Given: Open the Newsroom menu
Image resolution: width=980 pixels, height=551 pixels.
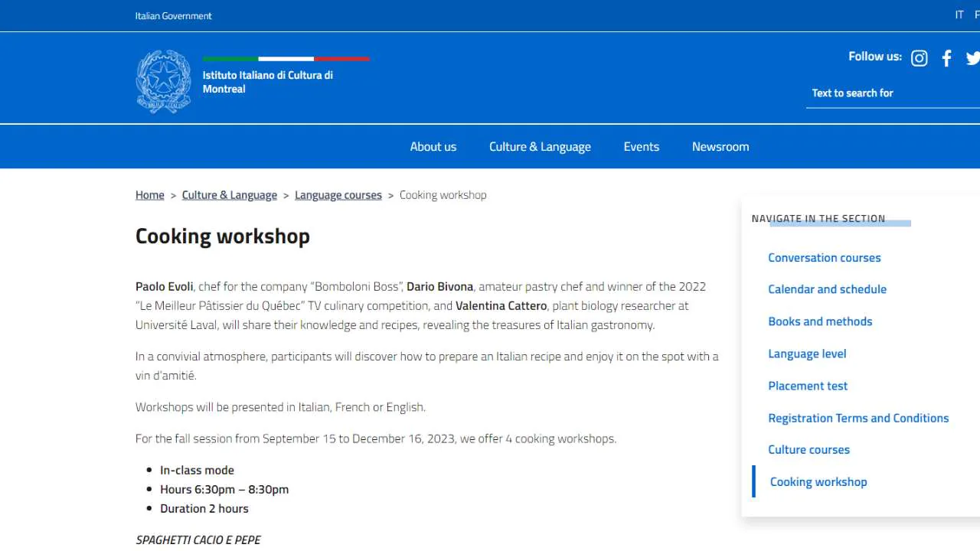Looking at the screenshot, I should click(720, 147).
